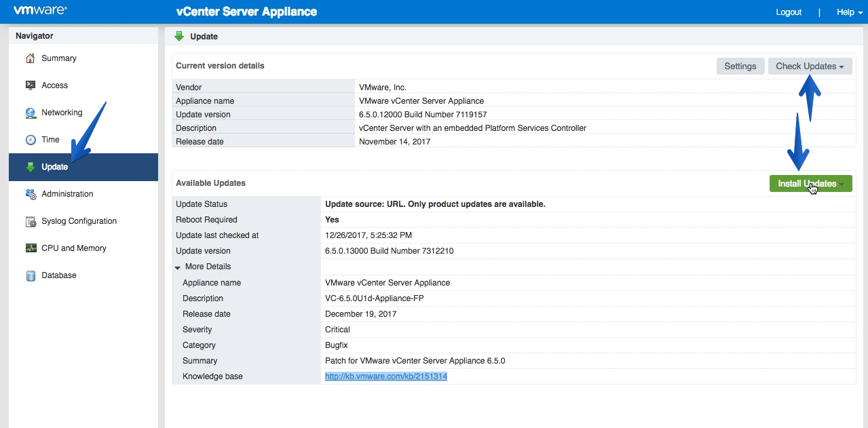868x428 pixels.
Task: Click the Update last checked at label
Action: point(217,235)
